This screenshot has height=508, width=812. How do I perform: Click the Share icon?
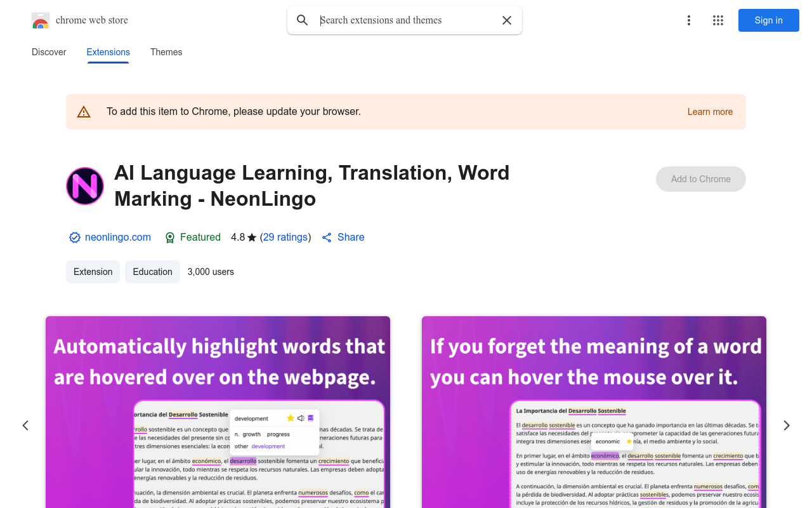[327, 237]
